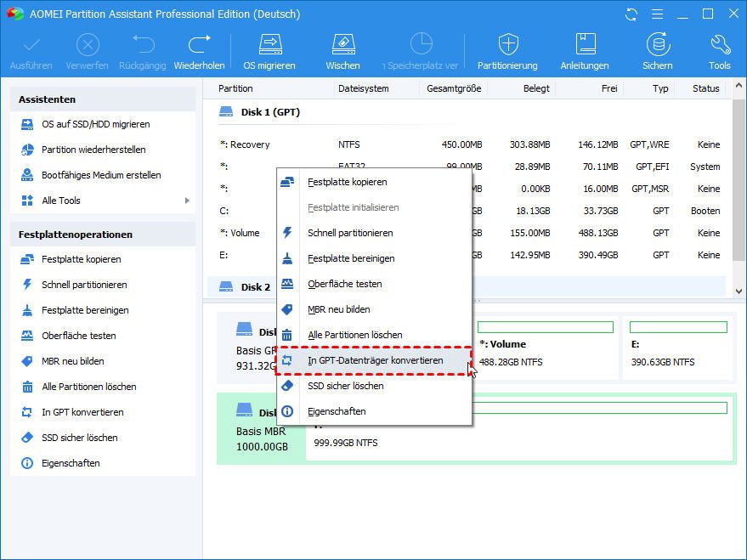This screenshot has width=747, height=560.
Task: Open the Assistenten section header
Action: 103,99
